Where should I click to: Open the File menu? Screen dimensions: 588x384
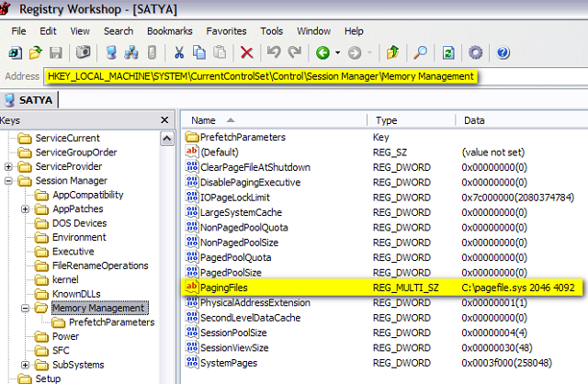[x=18, y=31]
